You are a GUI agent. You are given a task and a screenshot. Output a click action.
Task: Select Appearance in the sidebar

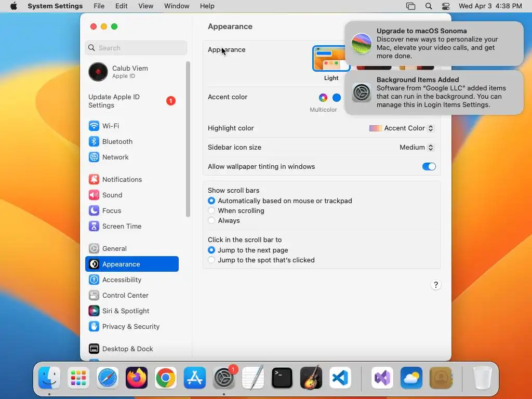tap(131, 264)
